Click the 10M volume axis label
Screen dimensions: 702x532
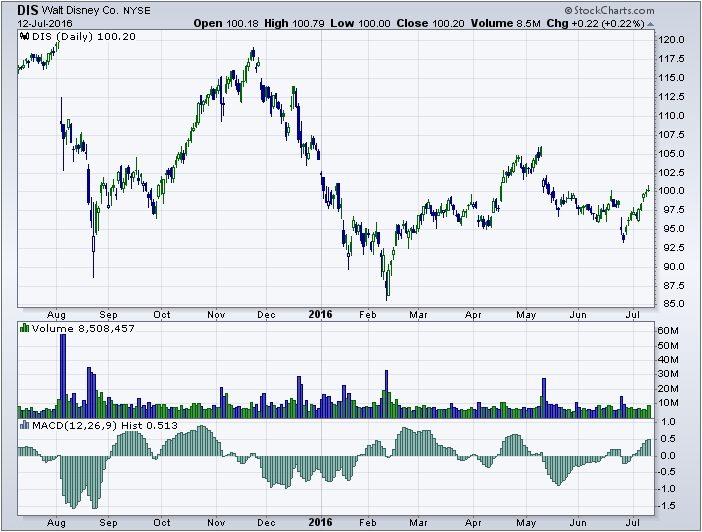point(668,403)
